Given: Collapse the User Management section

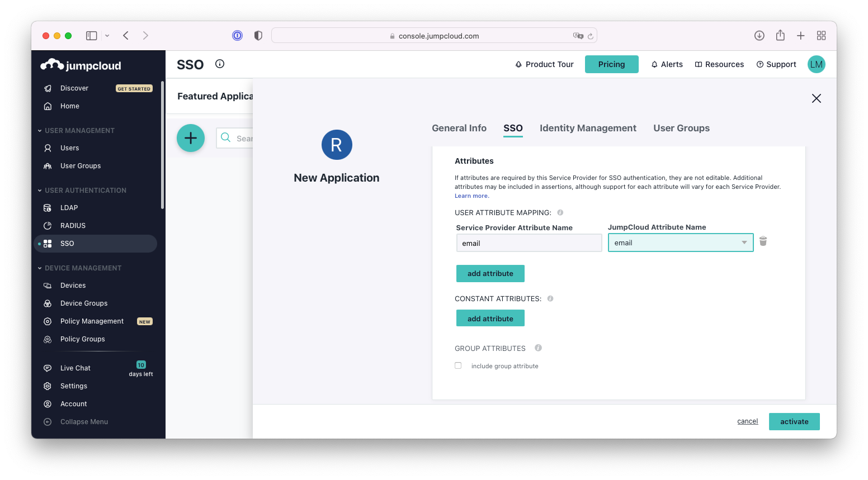Looking at the screenshot, I should (40, 131).
